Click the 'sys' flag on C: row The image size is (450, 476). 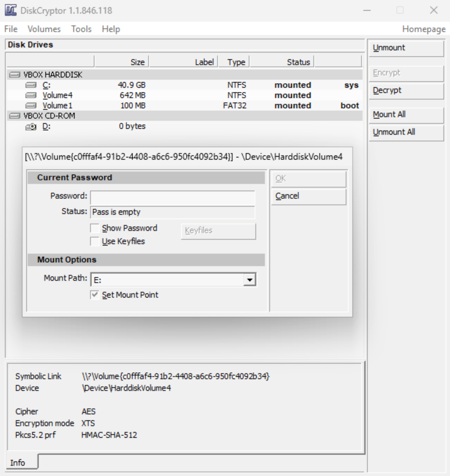click(352, 85)
